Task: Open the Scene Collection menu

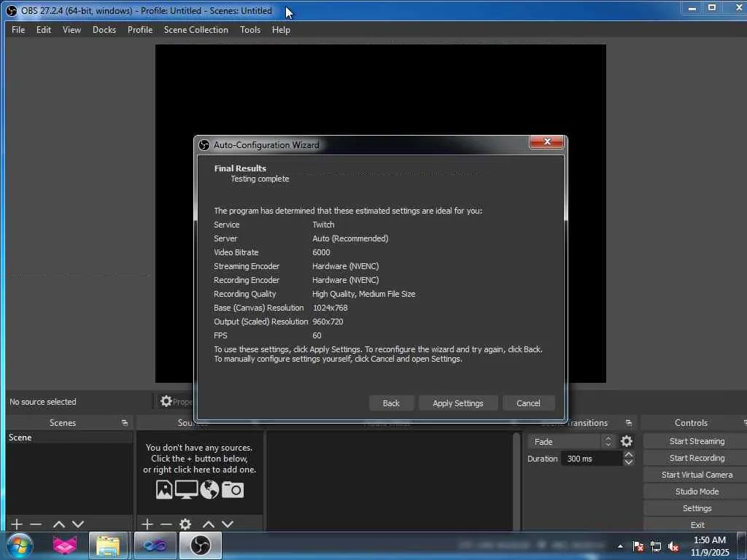Action: 196,29
